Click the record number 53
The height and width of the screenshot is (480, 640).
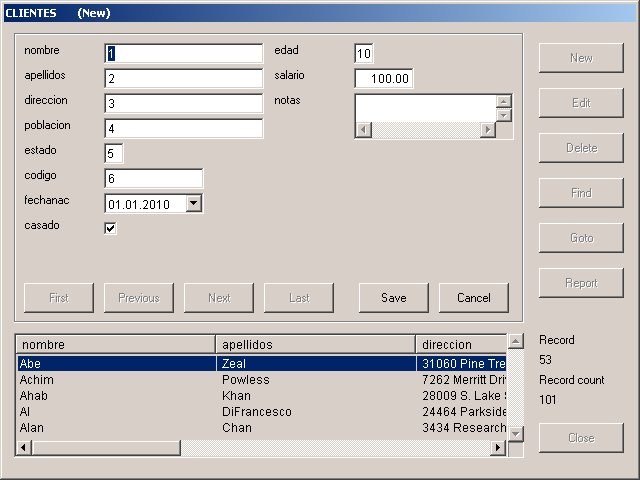click(x=545, y=360)
